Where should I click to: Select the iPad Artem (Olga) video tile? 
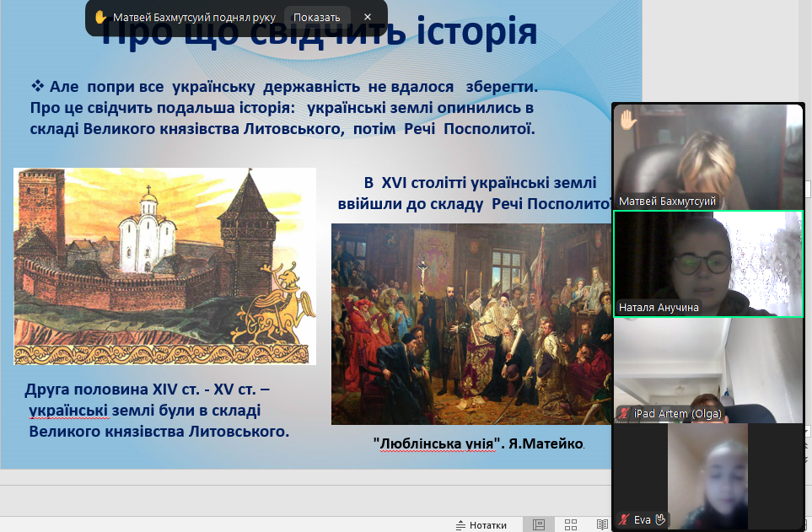click(x=708, y=370)
